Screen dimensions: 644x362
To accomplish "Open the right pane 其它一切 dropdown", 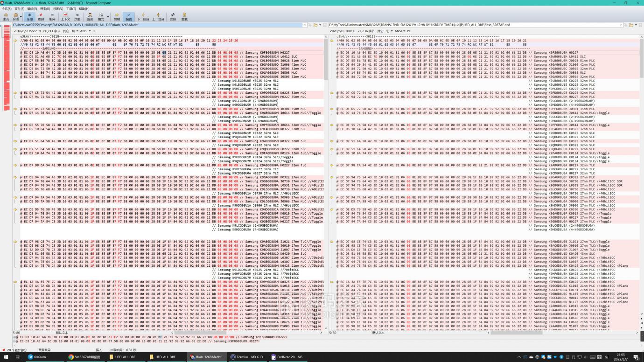I will tap(385, 31).
